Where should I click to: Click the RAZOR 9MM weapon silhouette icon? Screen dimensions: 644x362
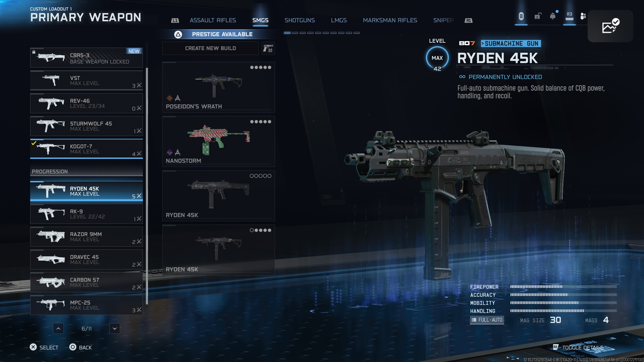(x=51, y=236)
